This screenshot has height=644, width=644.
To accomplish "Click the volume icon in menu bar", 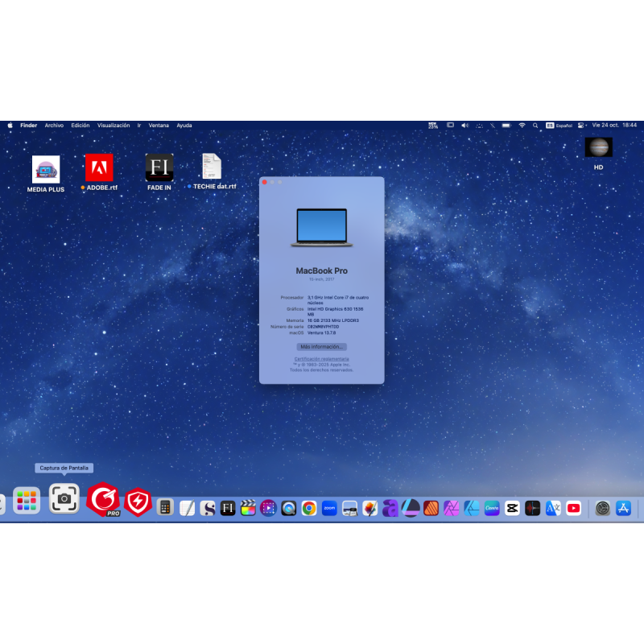I will tap(465, 126).
